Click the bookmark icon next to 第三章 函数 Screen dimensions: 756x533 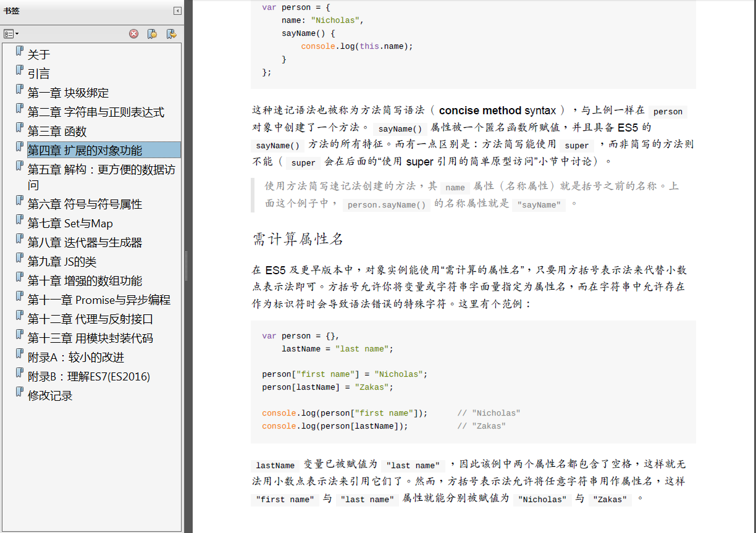pos(20,128)
